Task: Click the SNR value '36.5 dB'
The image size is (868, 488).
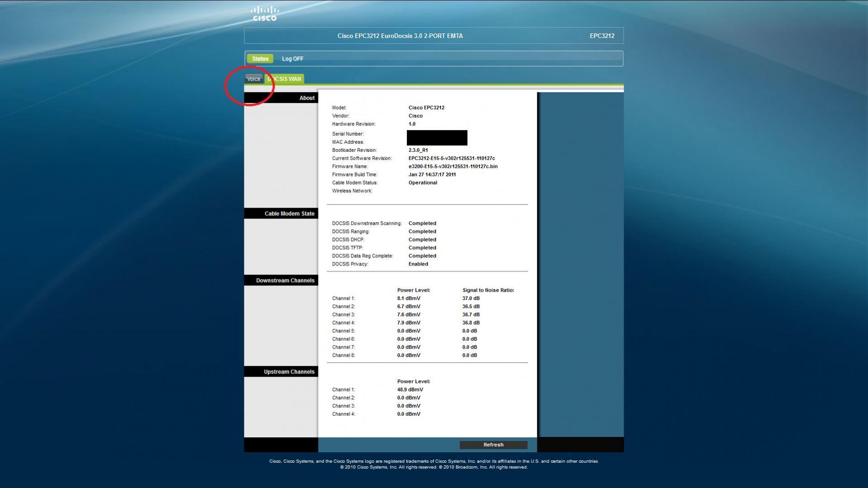Action: [471, 307]
